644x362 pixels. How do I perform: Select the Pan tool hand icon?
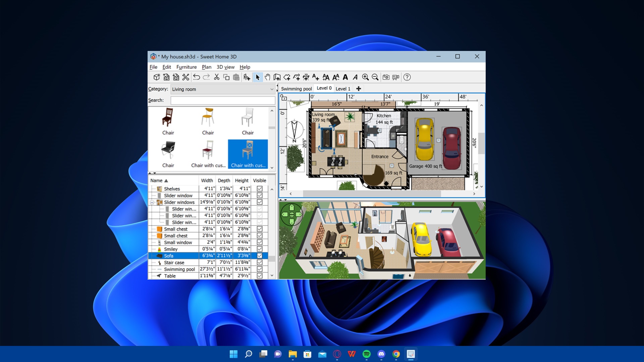tap(267, 77)
